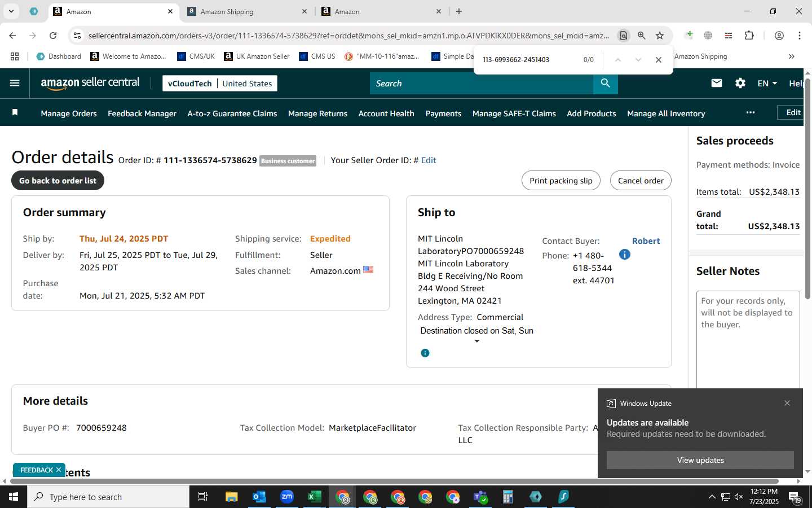Open Account Health menu item

click(386, 113)
